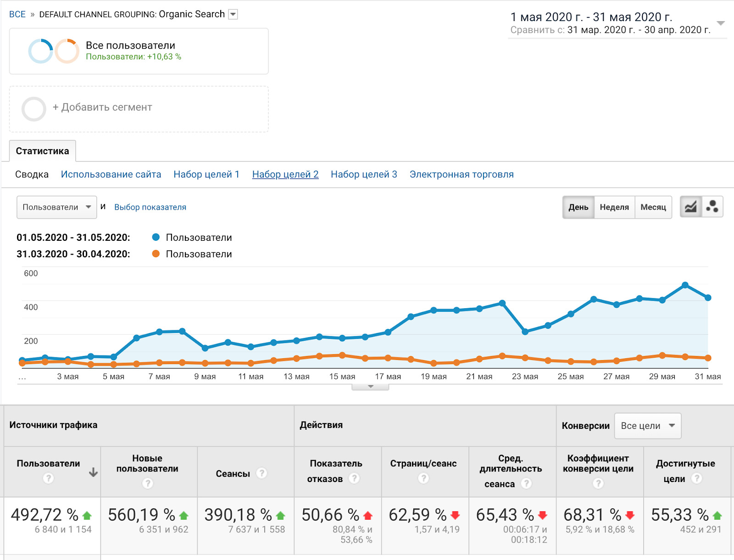Viewport: 734px width, 560px height.
Task: Select Неделя granularity
Action: point(614,207)
